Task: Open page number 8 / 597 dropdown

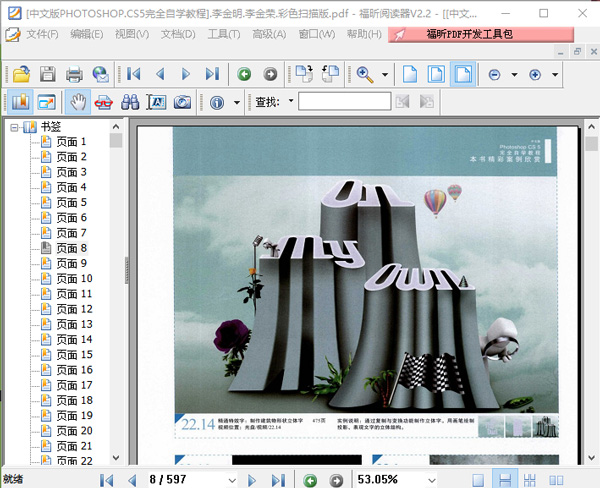Action: (232, 480)
